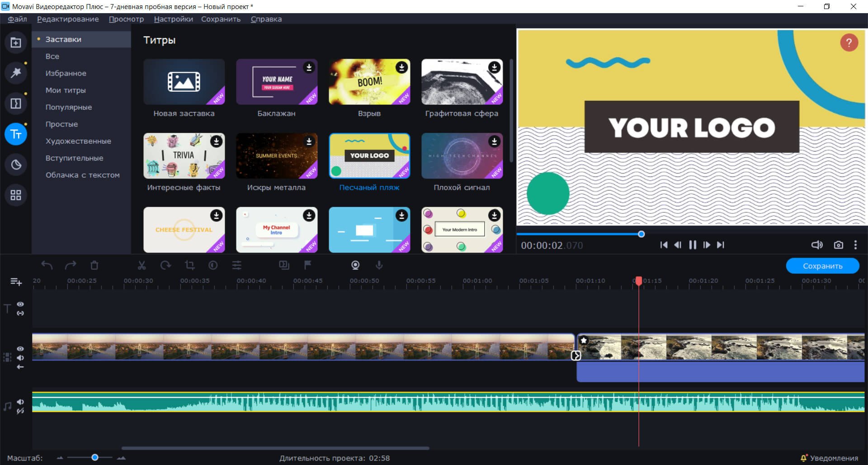Click the crop tool icon

tap(189, 265)
